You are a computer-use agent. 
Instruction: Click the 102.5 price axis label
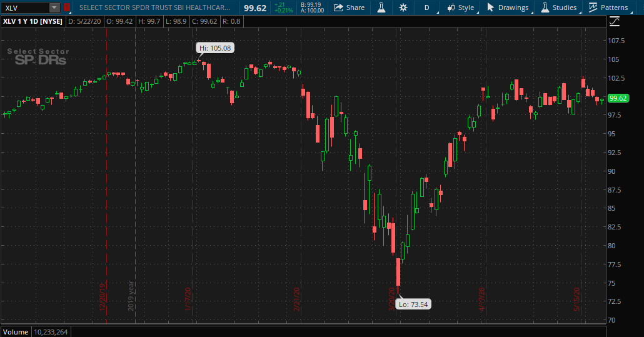[616, 78]
